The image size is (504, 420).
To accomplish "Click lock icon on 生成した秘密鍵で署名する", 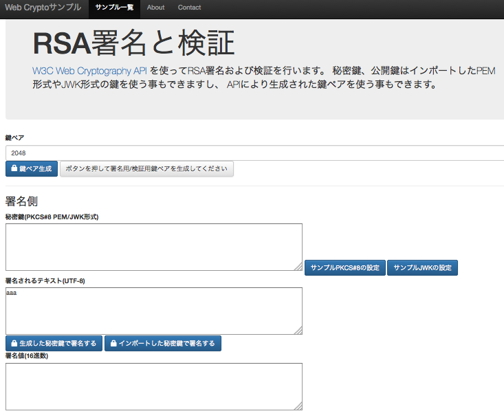I will click(x=14, y=344).
